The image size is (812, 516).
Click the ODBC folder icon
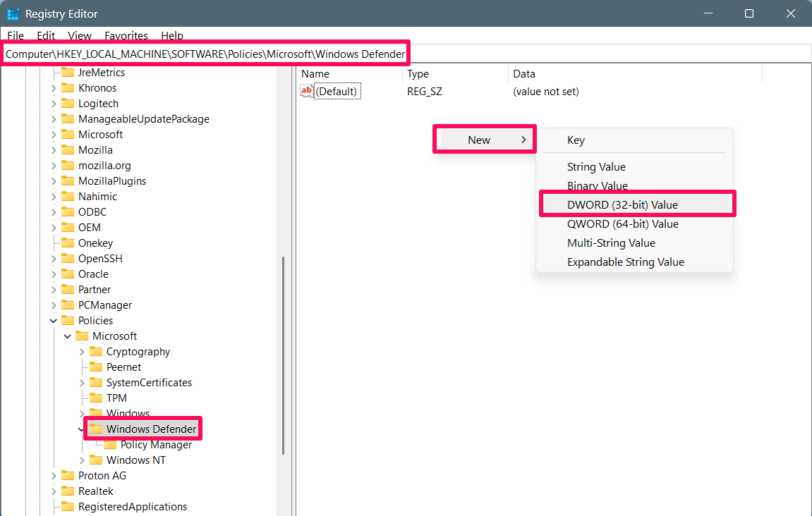click(68, 212)
